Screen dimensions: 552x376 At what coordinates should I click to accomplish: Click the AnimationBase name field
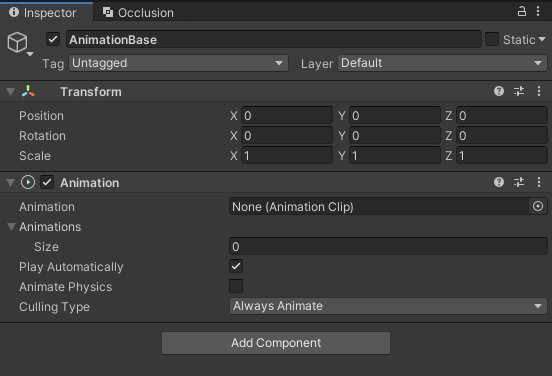coord(274,39)
